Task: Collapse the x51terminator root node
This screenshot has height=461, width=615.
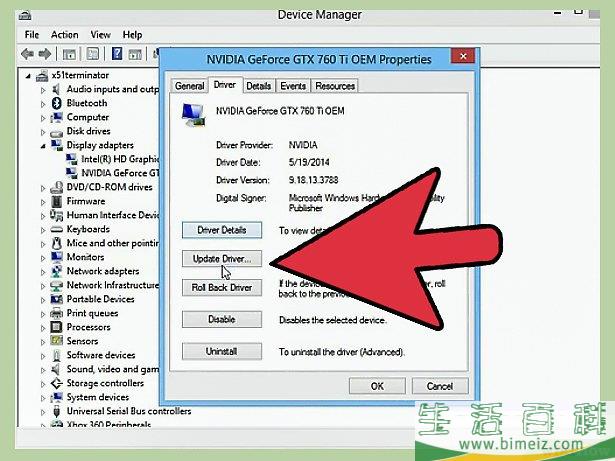Action: point(28,76)
